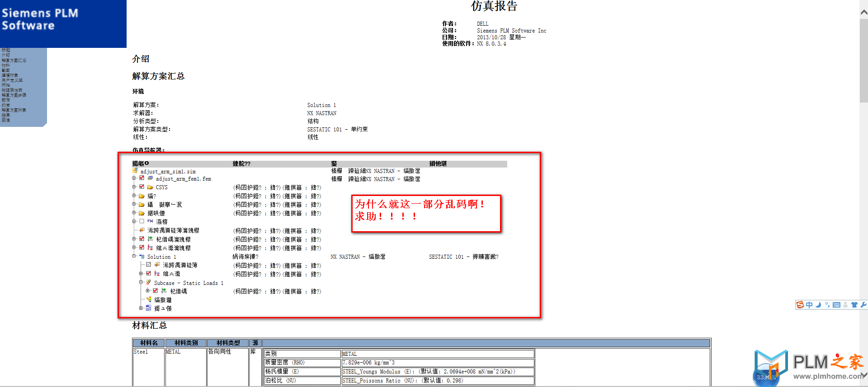Toggle the green flag checkbox under Subcase

[x=155, y=291]
